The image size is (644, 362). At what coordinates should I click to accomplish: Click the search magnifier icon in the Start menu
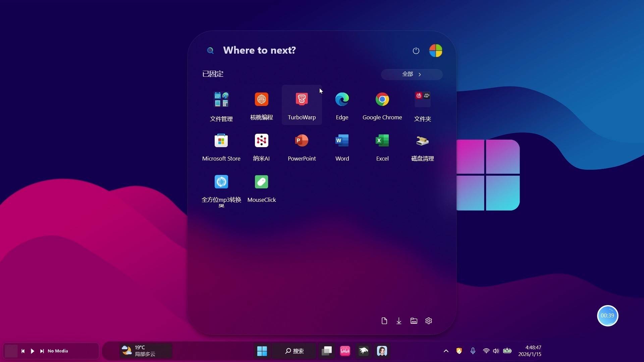tap(210, 51)
